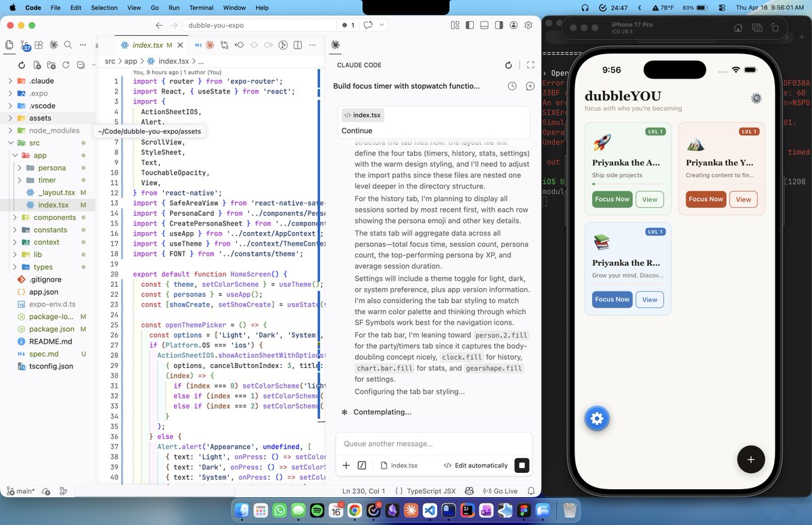Open the chat dropdown chevron in command center

[382, 25]
